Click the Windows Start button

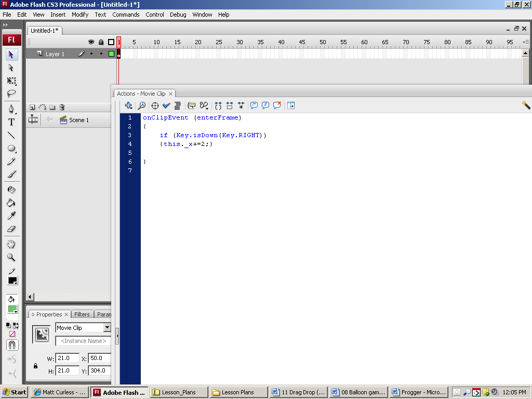[14, 392]
